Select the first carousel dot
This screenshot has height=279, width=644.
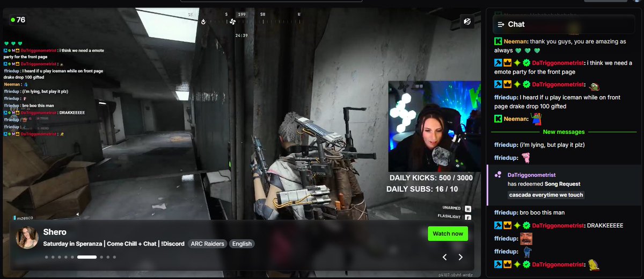pos(47,257)
